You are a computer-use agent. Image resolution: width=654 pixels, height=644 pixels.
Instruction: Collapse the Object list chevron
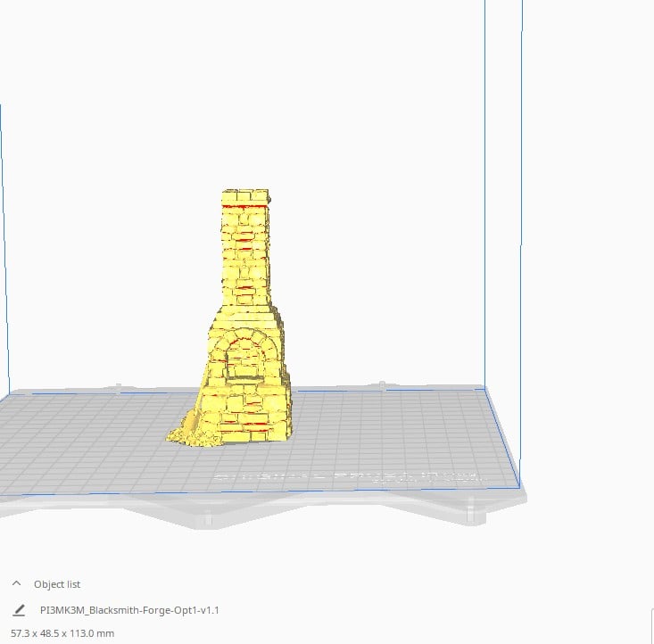tap(16, 583)
